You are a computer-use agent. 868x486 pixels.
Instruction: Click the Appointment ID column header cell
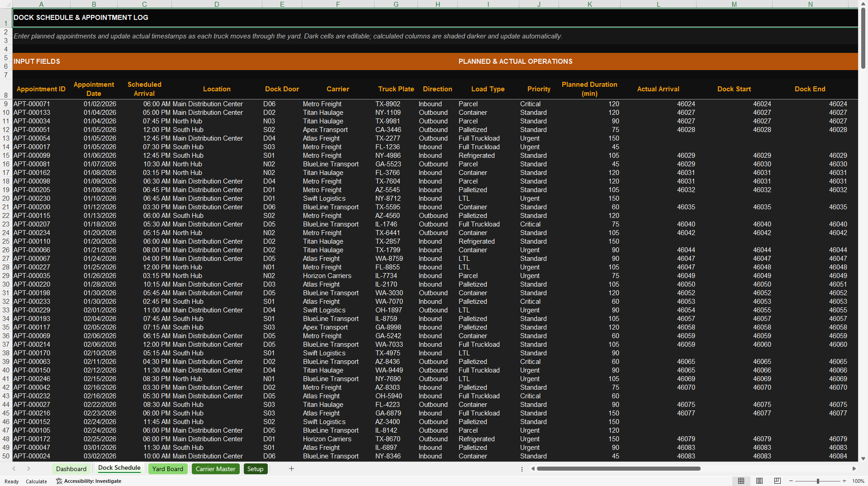[x=41, y=89]
